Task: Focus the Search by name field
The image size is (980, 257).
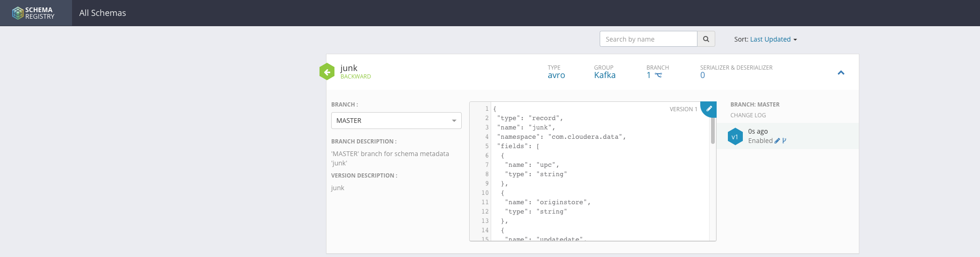Action: 648,39
